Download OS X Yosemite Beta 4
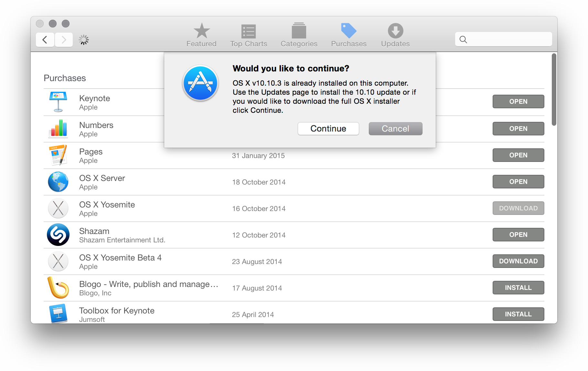 [518, 261]
